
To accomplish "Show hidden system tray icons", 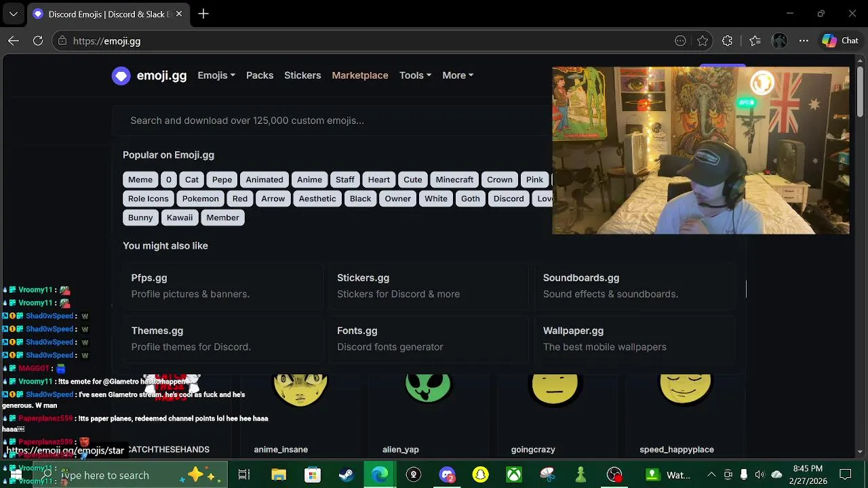I will (711, 475).
